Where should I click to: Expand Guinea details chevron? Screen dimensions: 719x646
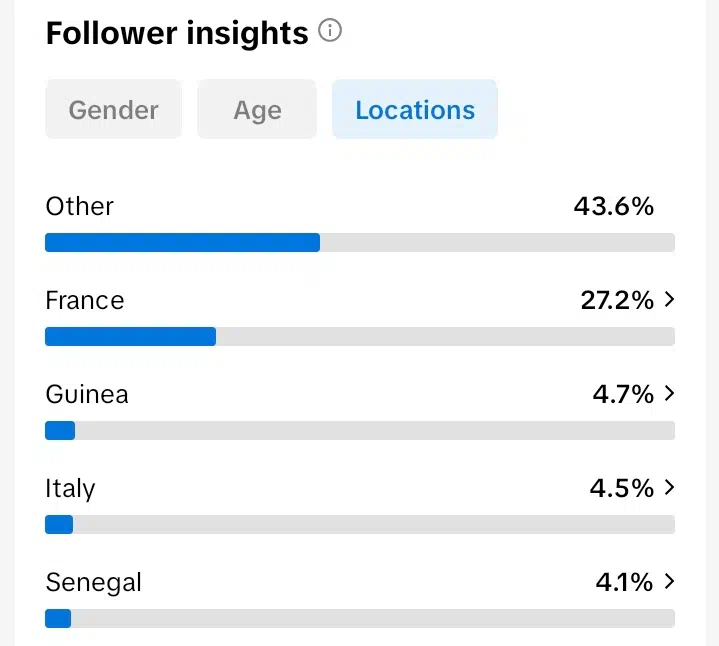pyautogui.click(x=670, y=393)
